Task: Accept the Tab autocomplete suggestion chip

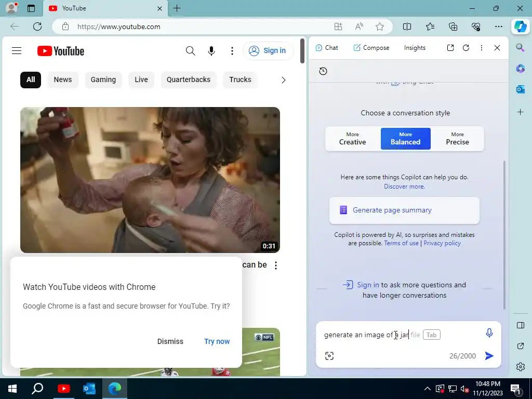Action: (432, 335)
